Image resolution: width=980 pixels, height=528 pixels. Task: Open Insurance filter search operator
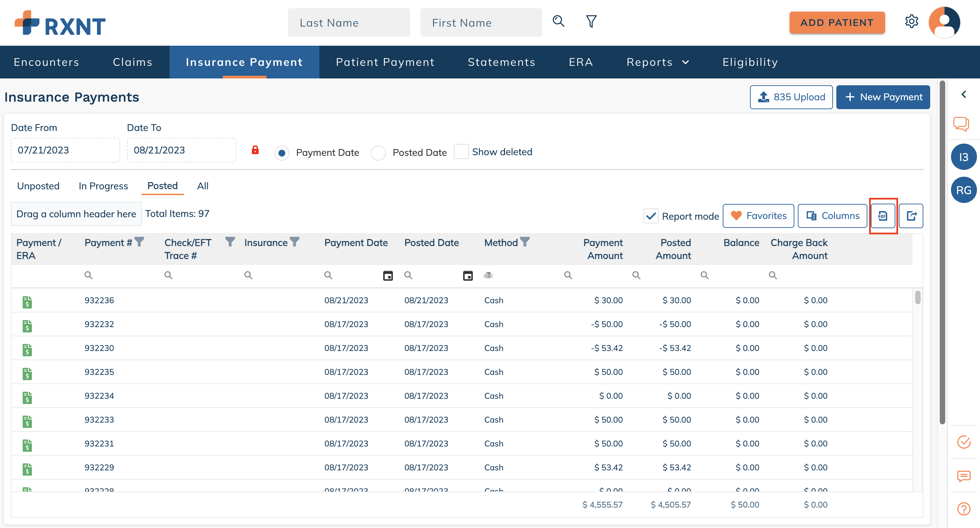click(x=248, y=275)
